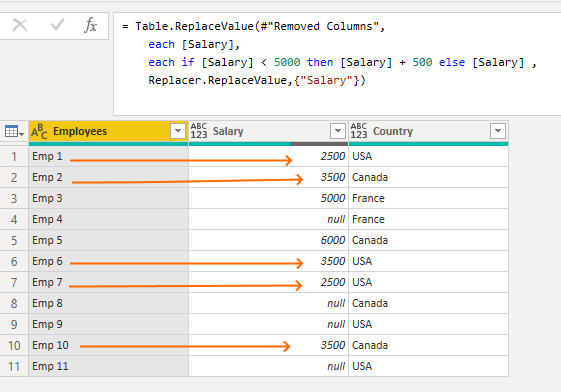This screenshot has height=392, width=561.
Task: Select the Employees column header
Action: (108, 131)
